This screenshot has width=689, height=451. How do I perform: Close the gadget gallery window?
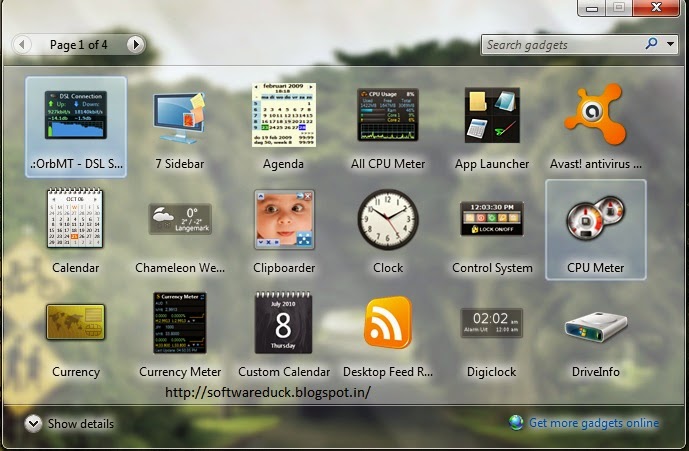point(656,7)
